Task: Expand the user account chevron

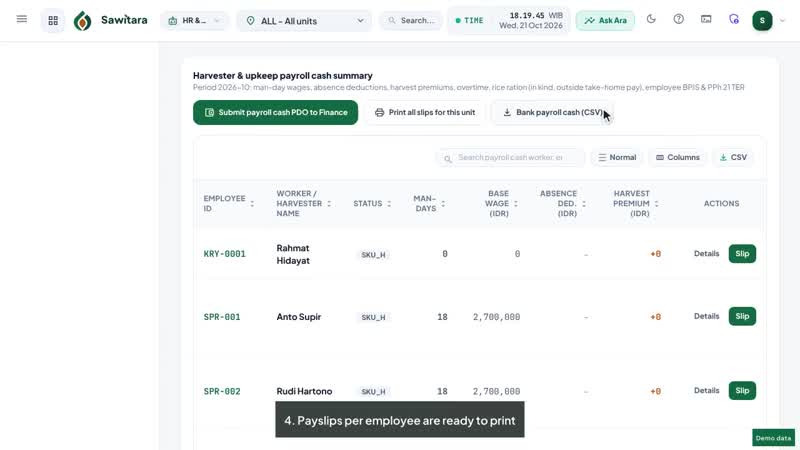Action: coord(783,21)
